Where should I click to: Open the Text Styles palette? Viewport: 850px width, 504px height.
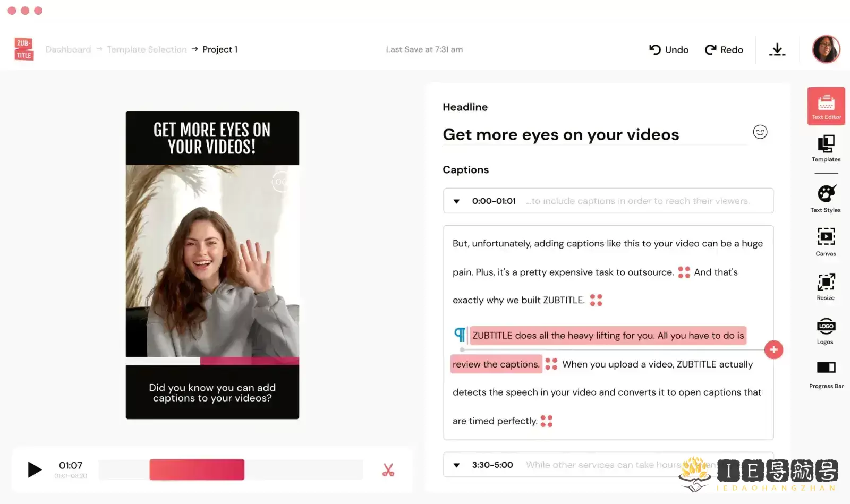(826, 199)
